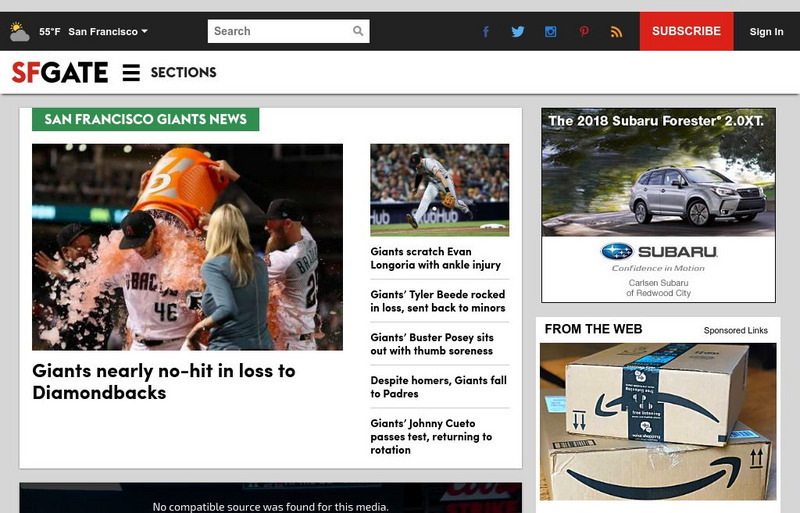800x513 pixels.
Task: Click the 55°F temperature reading
Action: (49, 32)
